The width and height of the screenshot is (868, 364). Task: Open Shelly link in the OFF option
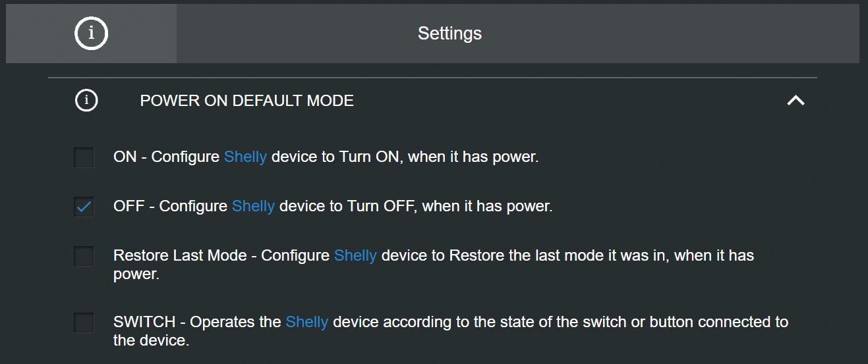coord(253,206)
